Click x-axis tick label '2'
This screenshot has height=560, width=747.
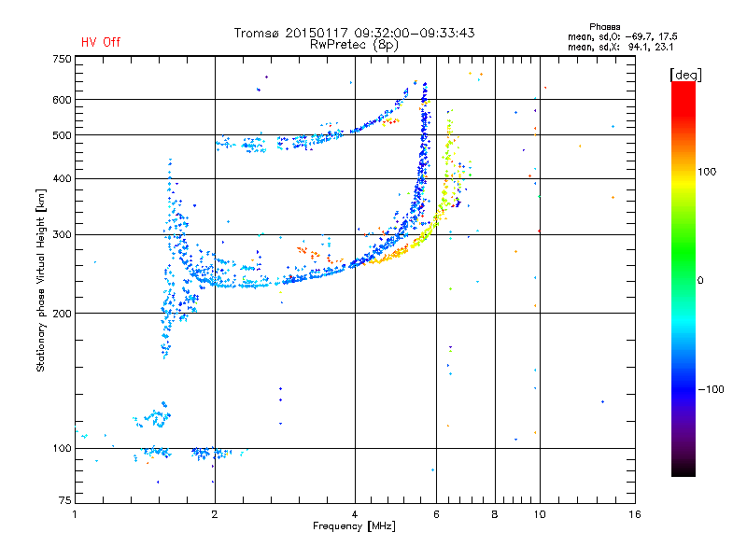pyautogui.click(x=215, y=514)
